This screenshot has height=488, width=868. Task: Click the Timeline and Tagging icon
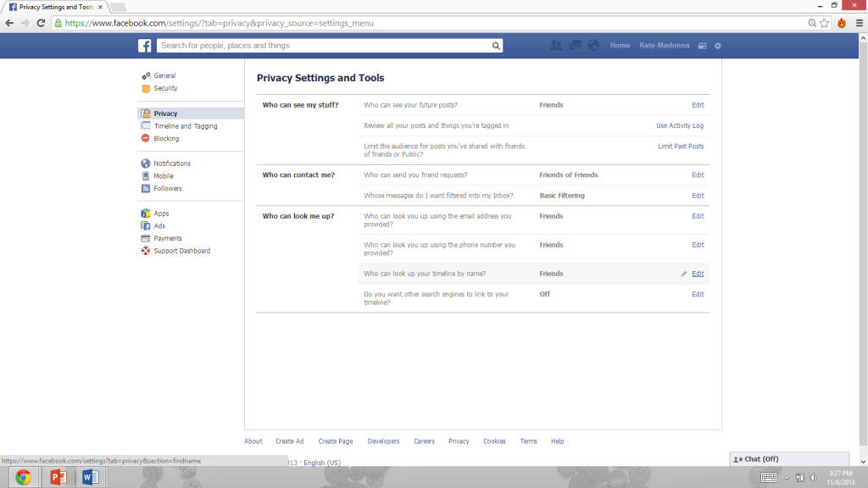point(146,126)
